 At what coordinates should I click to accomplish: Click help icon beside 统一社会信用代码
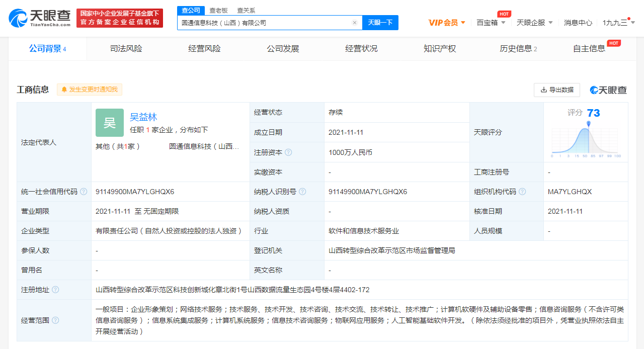coord(84,192)
